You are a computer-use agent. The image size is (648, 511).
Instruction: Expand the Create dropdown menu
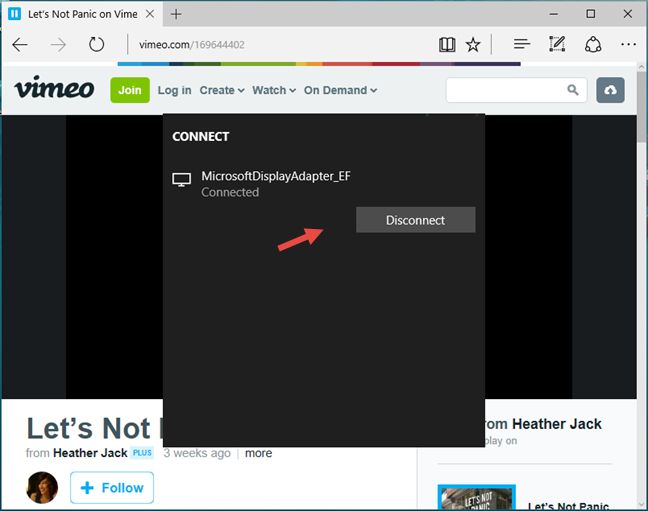pos(222,90)
